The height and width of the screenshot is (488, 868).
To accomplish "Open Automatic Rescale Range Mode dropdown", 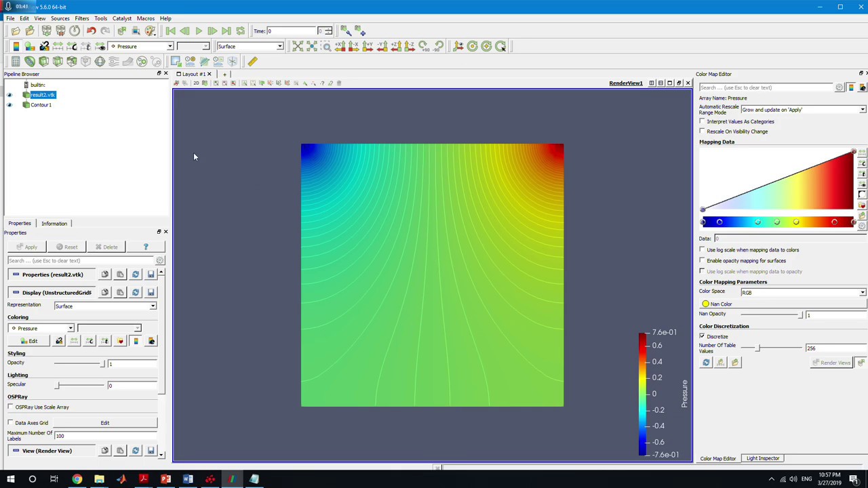I will coord(803,110).
